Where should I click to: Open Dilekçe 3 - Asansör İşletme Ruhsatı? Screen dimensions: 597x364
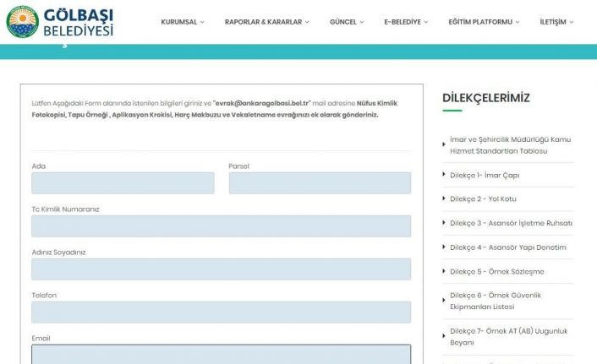[511, 223]
